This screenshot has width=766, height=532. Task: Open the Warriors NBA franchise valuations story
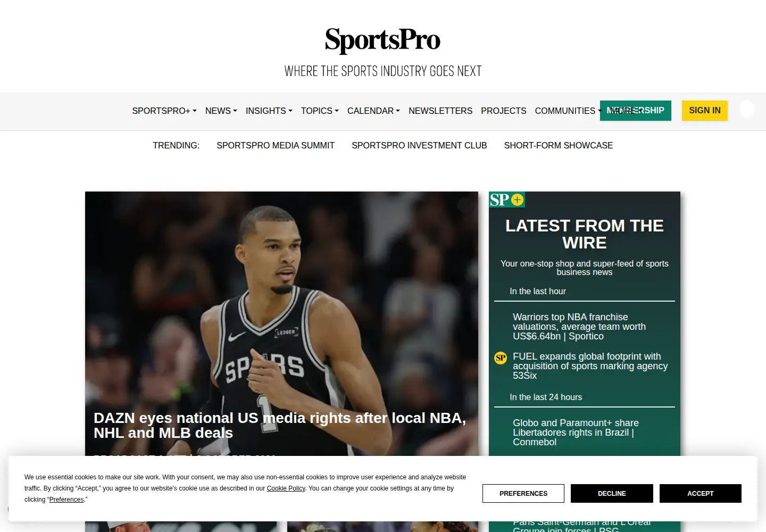pyautogui.click(x=579, y=327)
